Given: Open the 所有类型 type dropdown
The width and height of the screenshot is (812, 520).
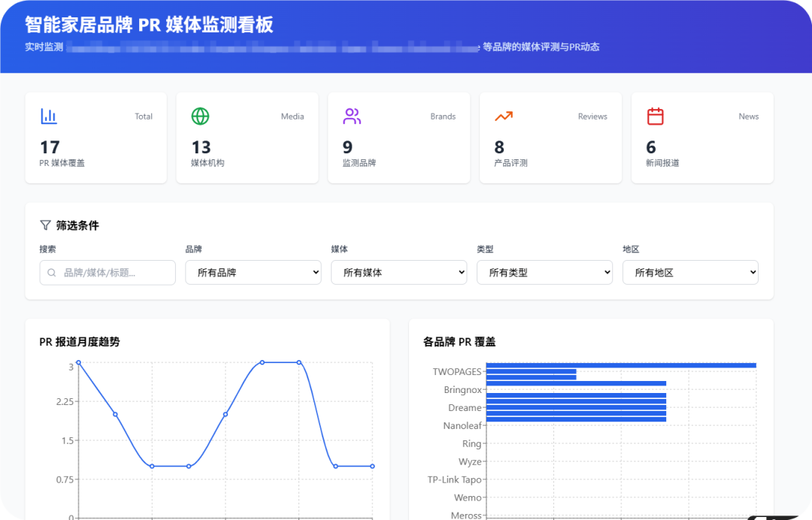Looking at the screenshot, I should point(545,273).
